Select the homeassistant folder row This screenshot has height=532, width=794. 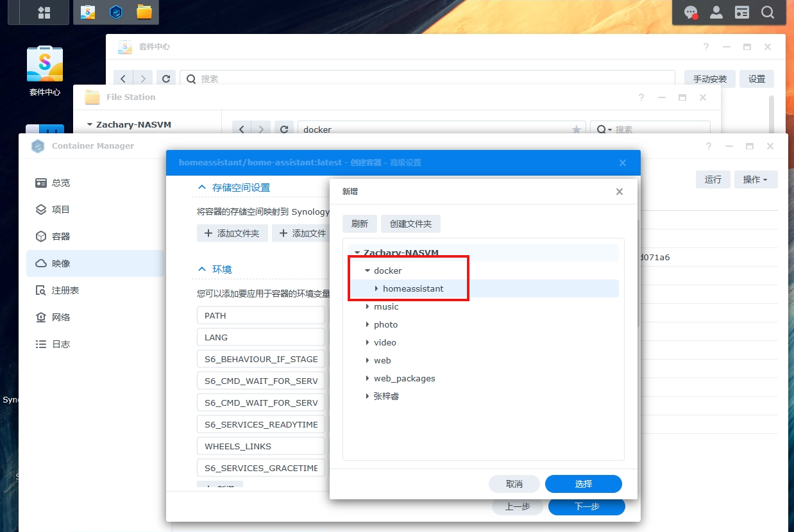coord(484,288)
